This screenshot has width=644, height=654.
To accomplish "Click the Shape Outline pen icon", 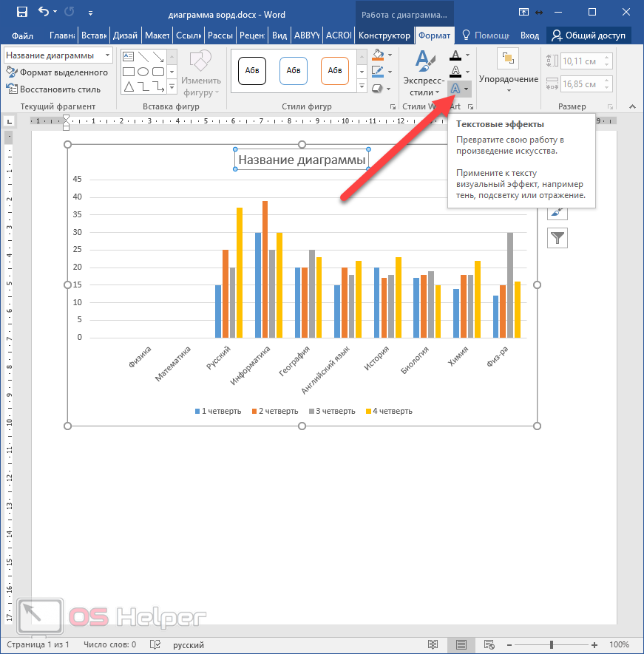I will click(x=378, y=72).
